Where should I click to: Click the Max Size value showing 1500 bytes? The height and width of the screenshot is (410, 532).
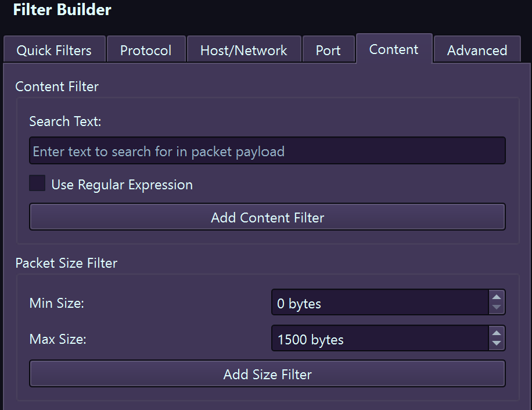tap(378, 339)
